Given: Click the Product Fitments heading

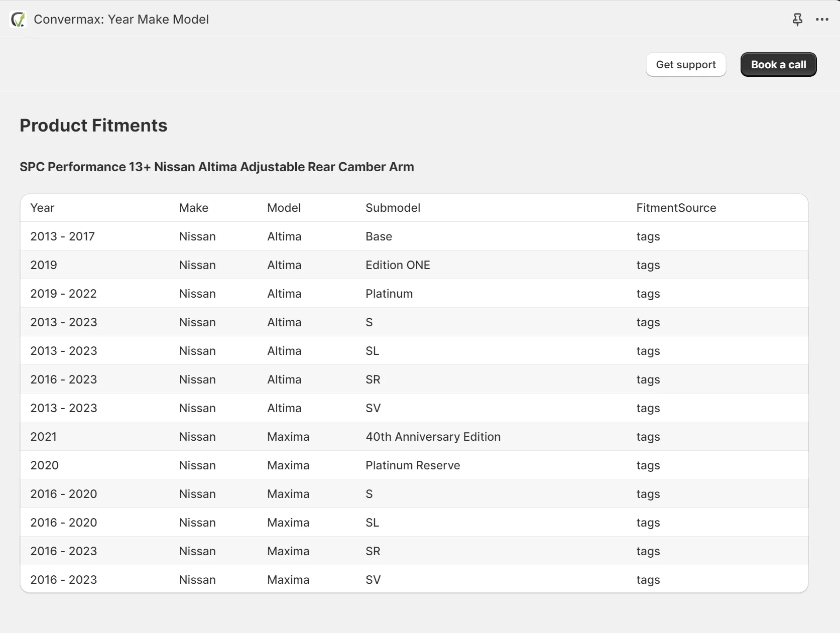Looking at the screenshot, I should click(93, 125).
